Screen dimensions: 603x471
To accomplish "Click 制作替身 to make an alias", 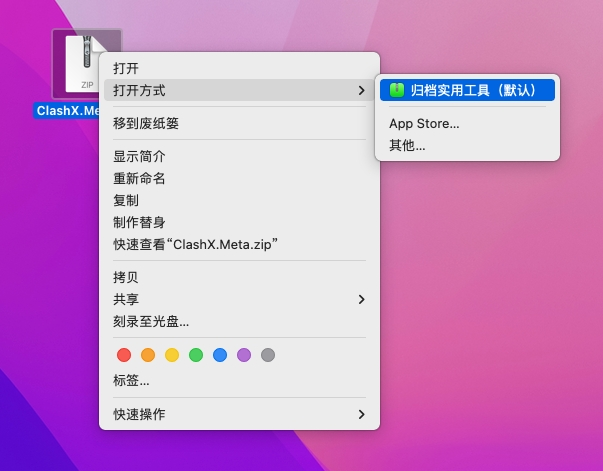I will tap(139, 222).
